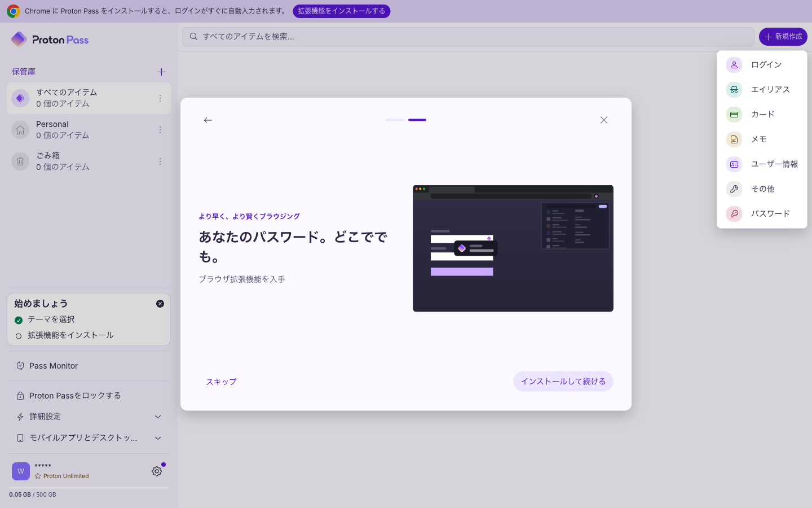The height and width of the screenshot is (508, 812).
Task: Click the カード credit card icon
Action: (x=734, y=115)
